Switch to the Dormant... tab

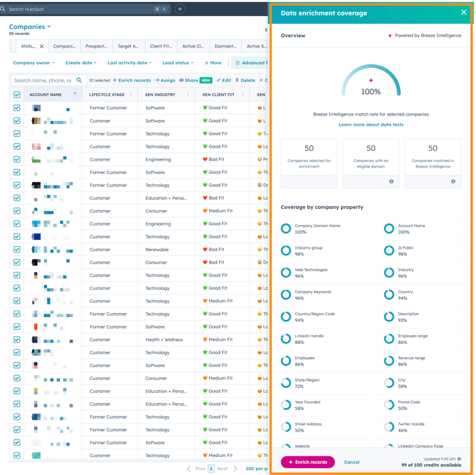(225, 46)
